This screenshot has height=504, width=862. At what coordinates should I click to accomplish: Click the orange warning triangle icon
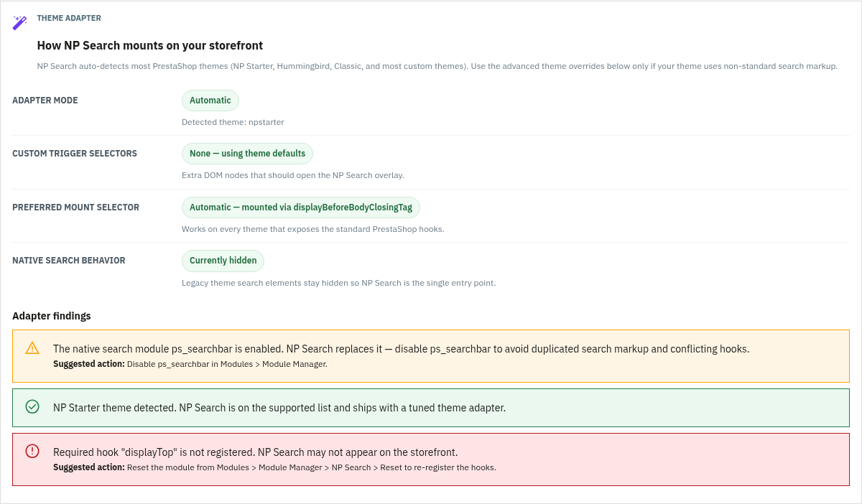tap(32, 348)
